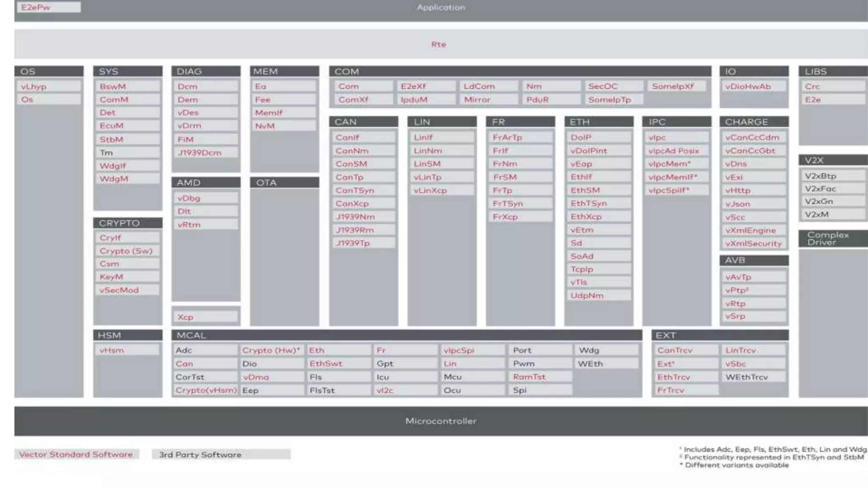The width and height of the screenshot is (868, 488).
Task: Click the Crypto(vHsm) module in MCAL
Action: (206, 390)
